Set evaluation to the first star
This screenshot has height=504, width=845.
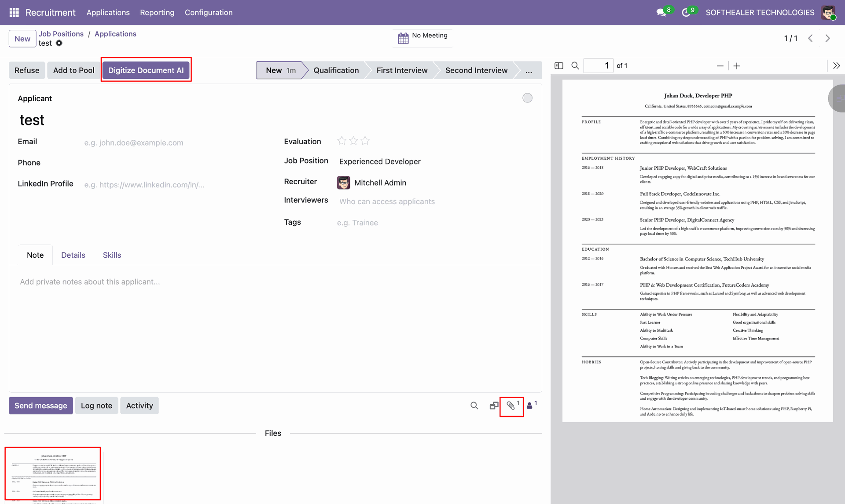342,141
